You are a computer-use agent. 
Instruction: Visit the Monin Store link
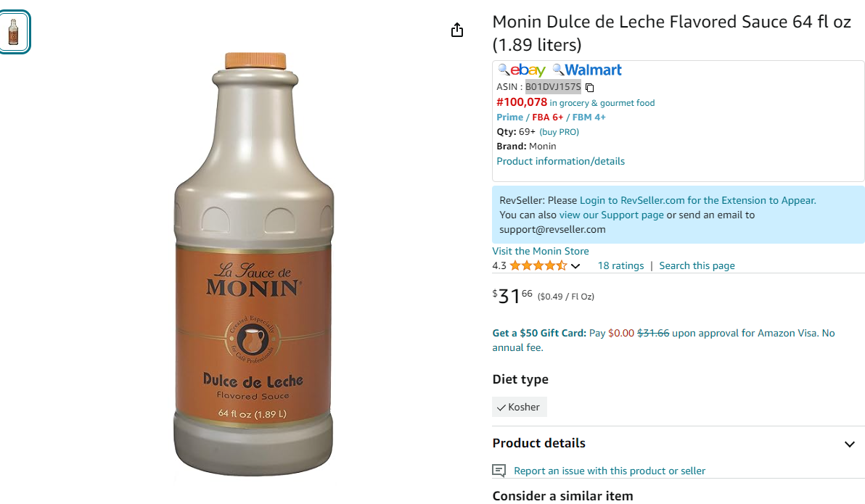click(541, 251)
